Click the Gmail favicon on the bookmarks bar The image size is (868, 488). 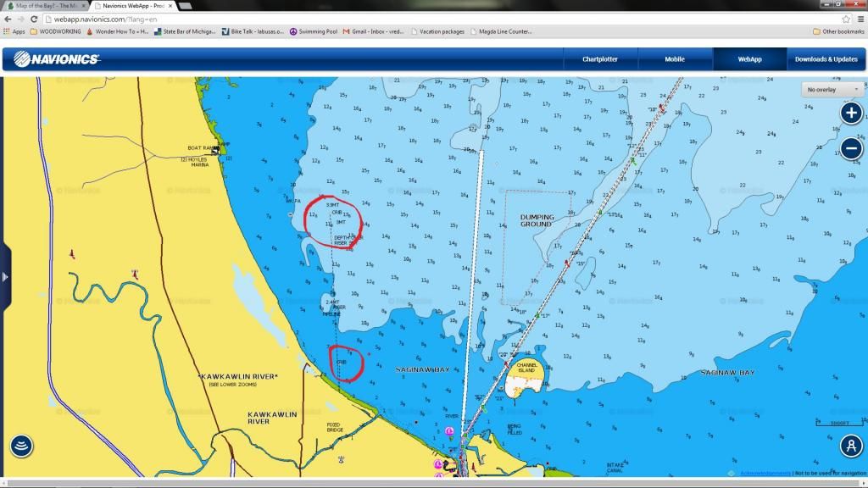[x=346, y=30]
